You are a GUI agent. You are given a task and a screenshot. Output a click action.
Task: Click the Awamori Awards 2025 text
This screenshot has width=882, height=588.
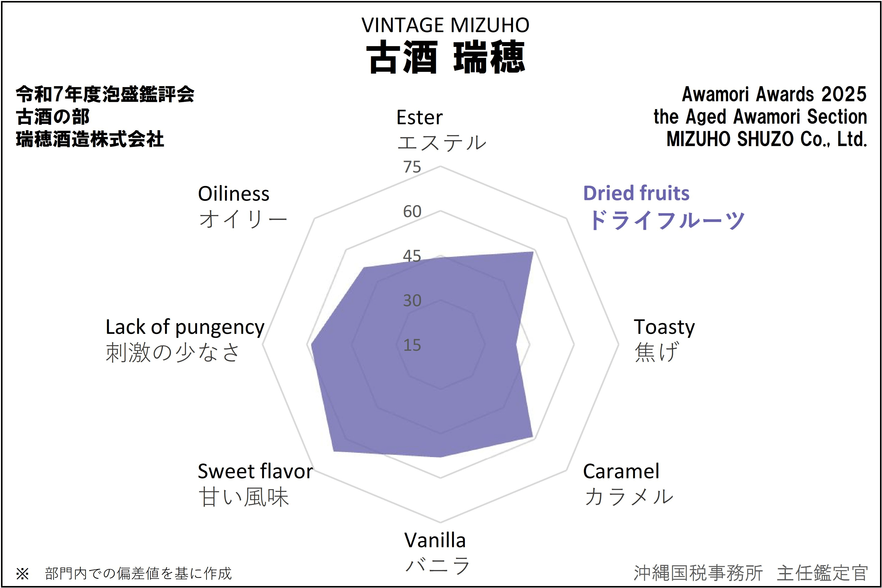point(774,94)
